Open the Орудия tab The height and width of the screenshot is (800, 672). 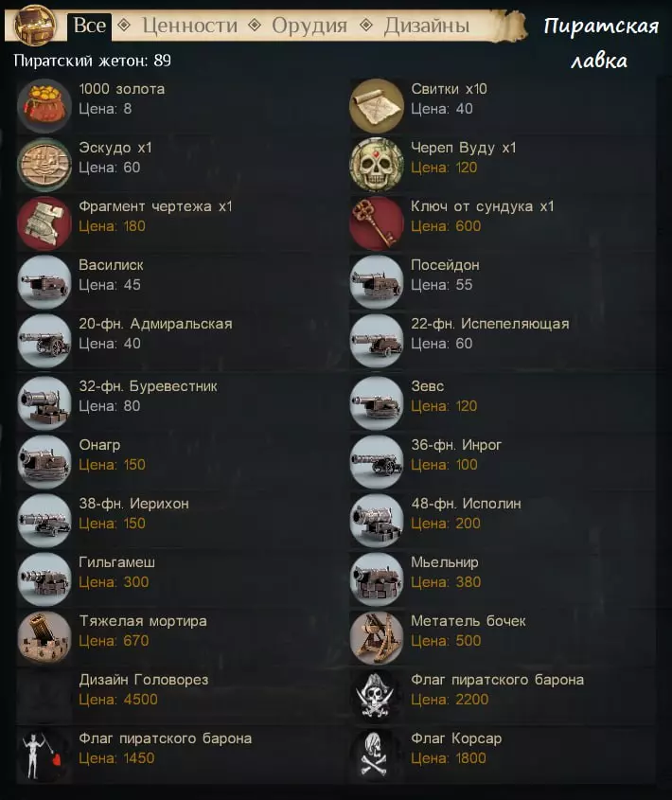pyautogui.click(x=309, y=25)
